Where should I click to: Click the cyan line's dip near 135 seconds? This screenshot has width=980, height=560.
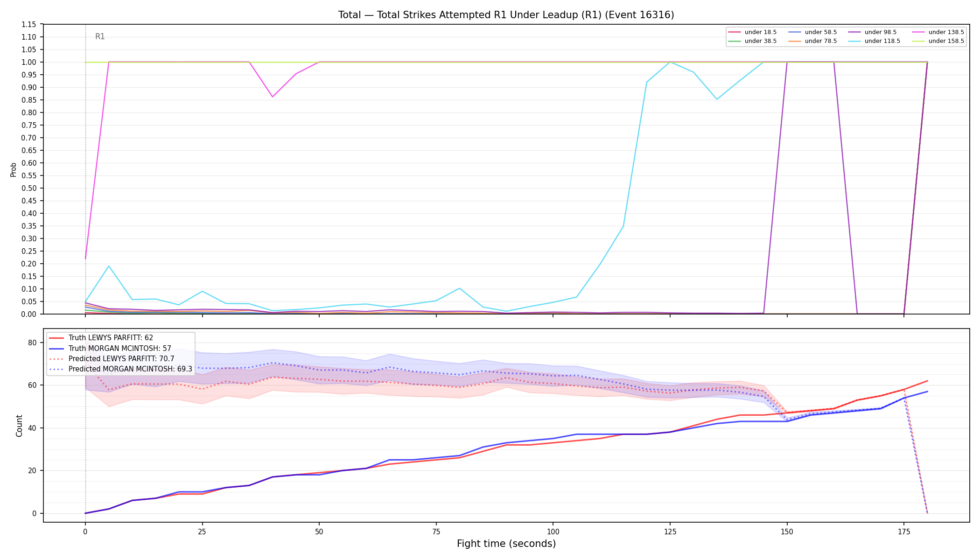pos(717,99)
